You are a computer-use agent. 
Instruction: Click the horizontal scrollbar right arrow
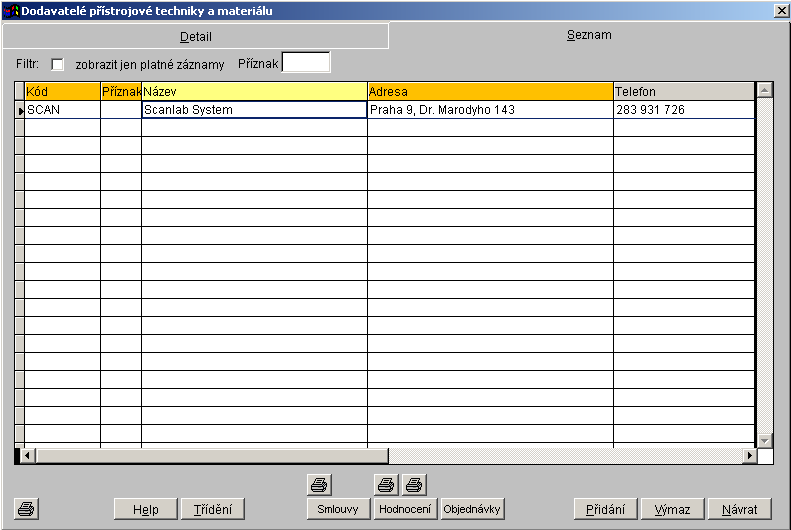pos(749,456)
